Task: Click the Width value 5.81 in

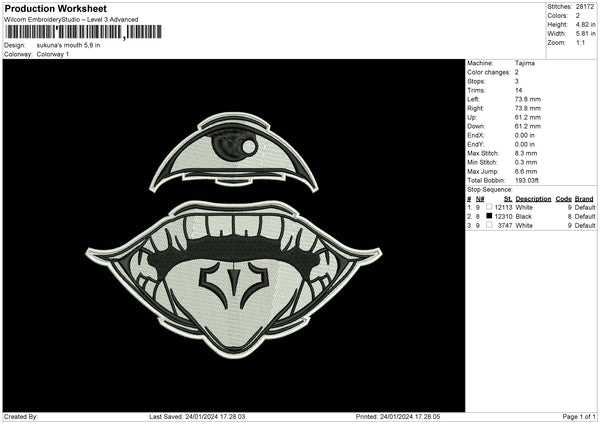Action: 585,34
